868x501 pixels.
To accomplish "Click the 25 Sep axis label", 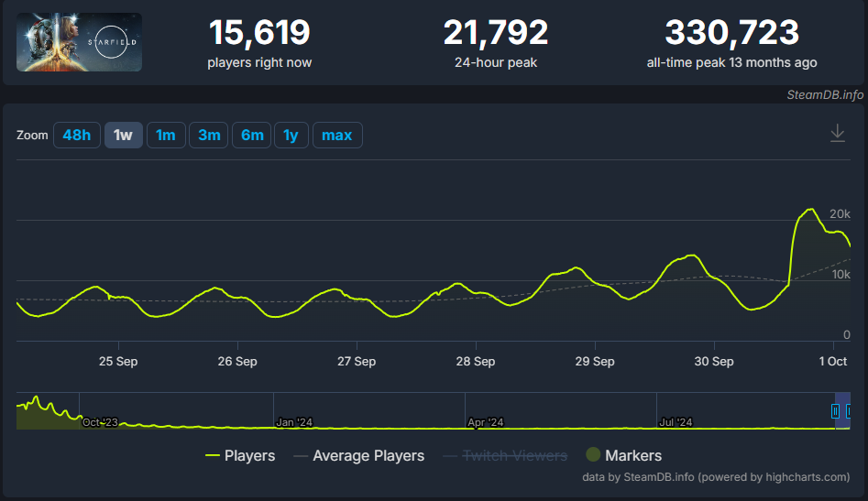I will 118,362.
